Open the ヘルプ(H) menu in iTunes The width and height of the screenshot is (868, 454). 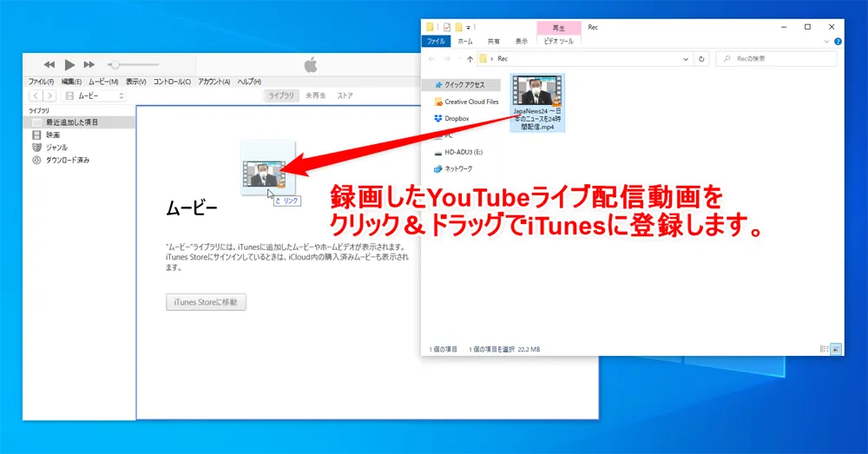pos(249,82)
